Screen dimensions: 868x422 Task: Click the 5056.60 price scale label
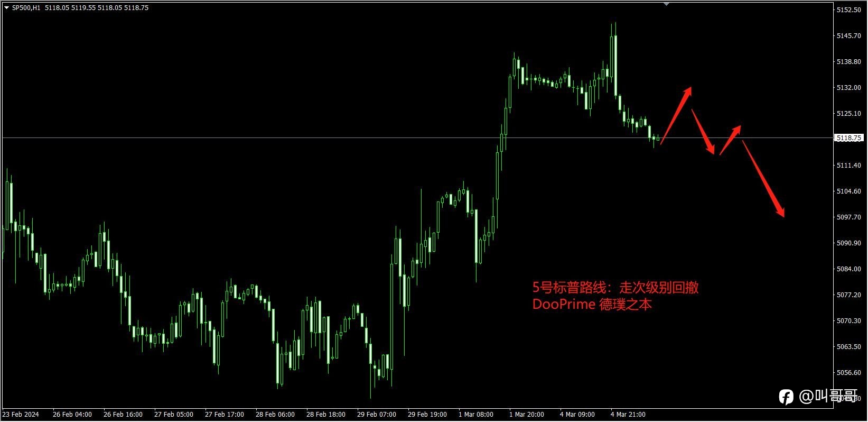click(x=848, y=373)
